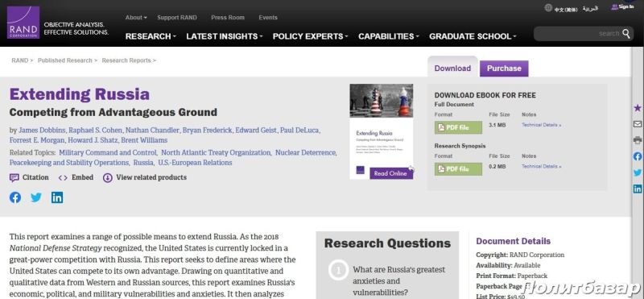Image resolution: width=644 pixels, height=299 pixels.
Task: Share on Facebook below the title
Action: [15, 197]
